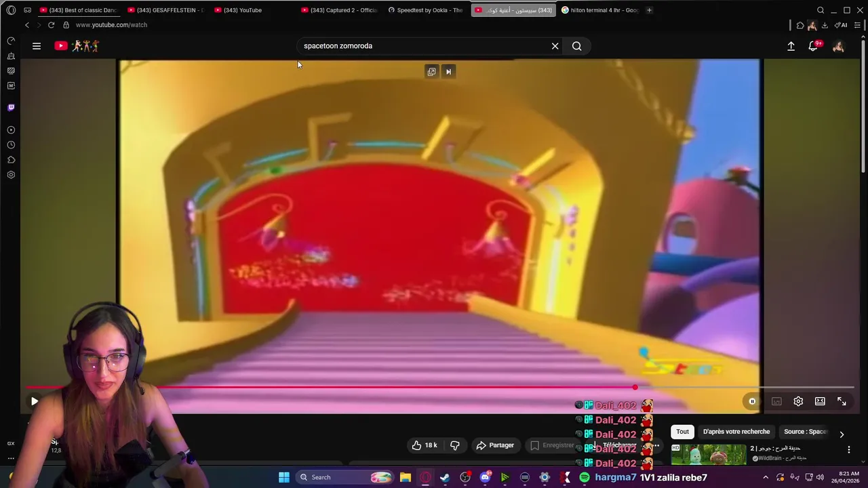
Task: Open the YouTube guide hamburger menu
Action: pos(37,46)
